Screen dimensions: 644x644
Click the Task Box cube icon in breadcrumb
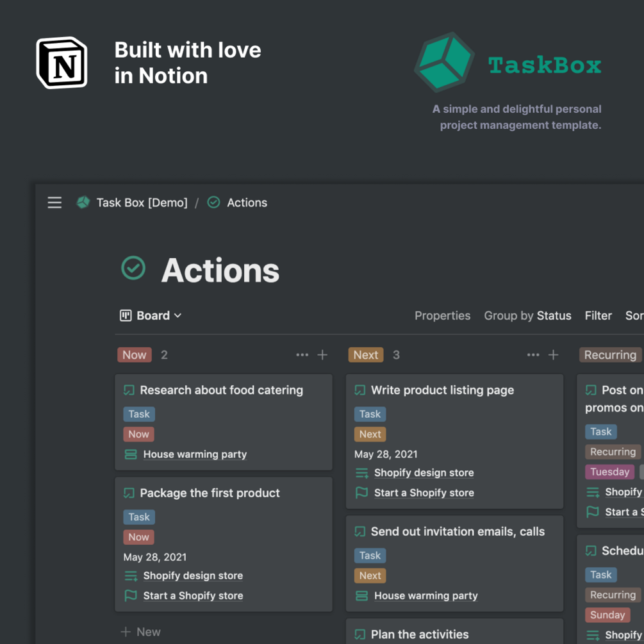tap(83, 202)
